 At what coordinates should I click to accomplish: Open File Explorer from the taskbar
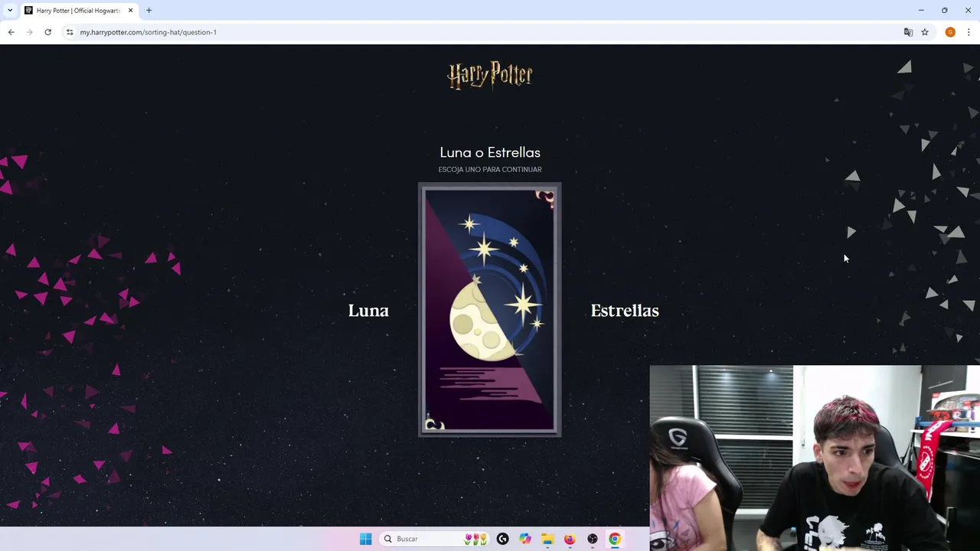click(x=547, y=539)
